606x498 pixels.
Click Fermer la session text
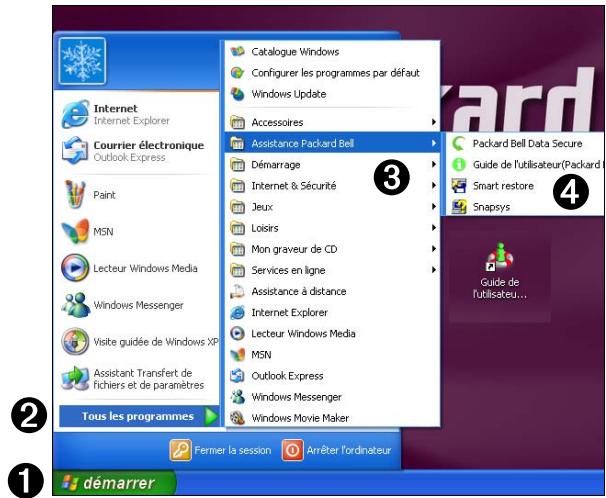click(233, 450)
